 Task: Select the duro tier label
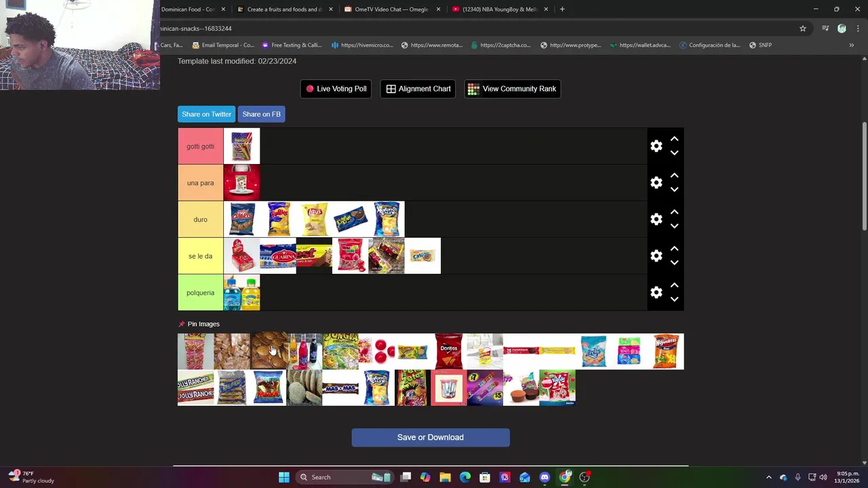200,220
